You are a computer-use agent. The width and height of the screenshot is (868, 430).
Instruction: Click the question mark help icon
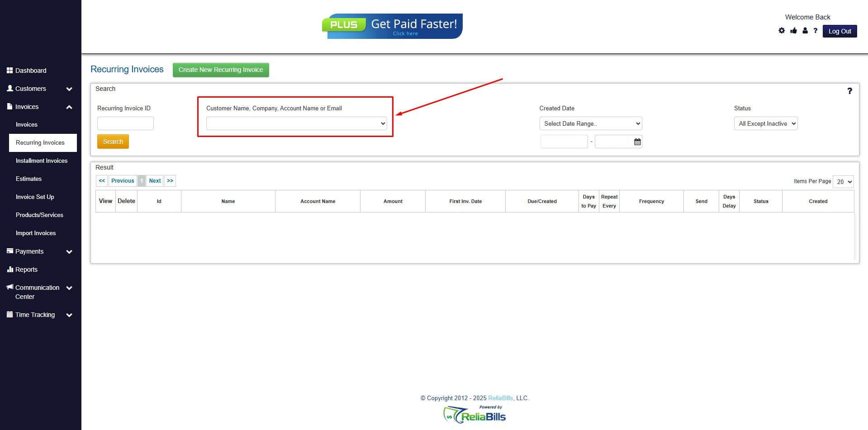[816, 31]
